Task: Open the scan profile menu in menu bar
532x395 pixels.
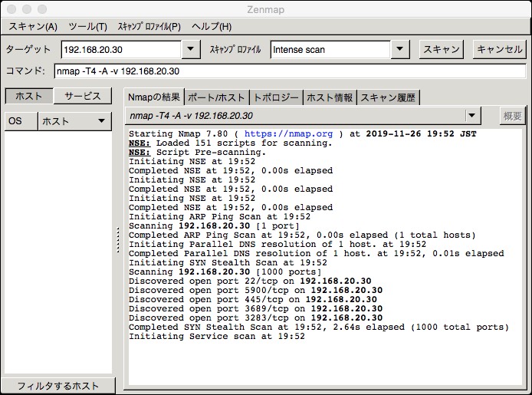Action: (149, 26)
